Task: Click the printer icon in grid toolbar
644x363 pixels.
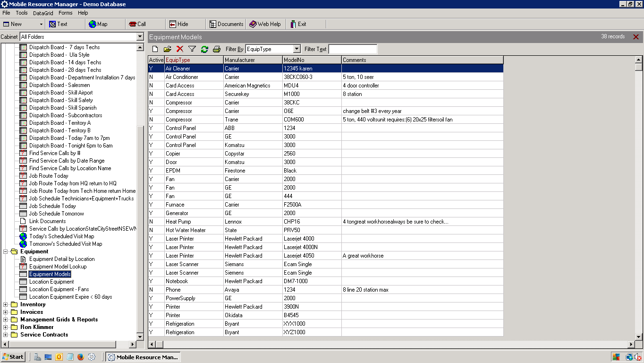Action: point(217,49)
